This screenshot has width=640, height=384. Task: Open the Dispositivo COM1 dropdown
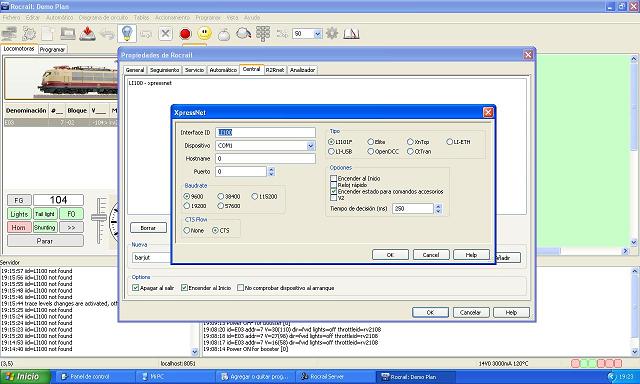pyautogui.click(x=311, y=146)
